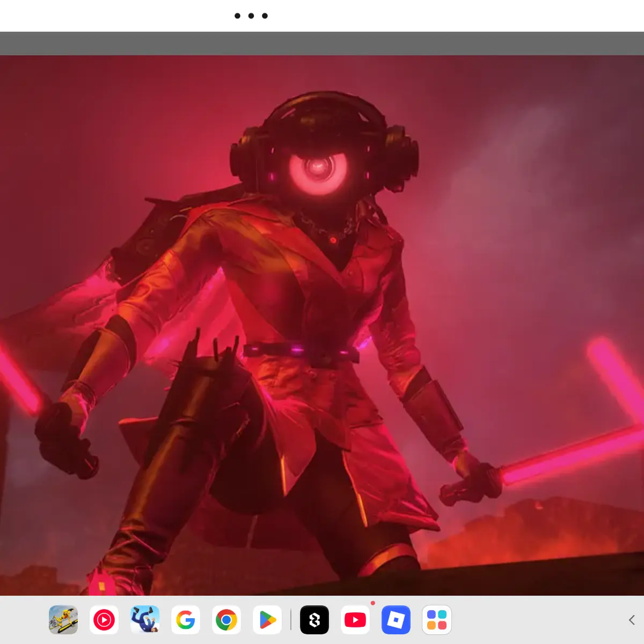Screen dimensions: 644x644
Task: Click the vertical divider in the taskbar
Action: [x=291, y=620]
